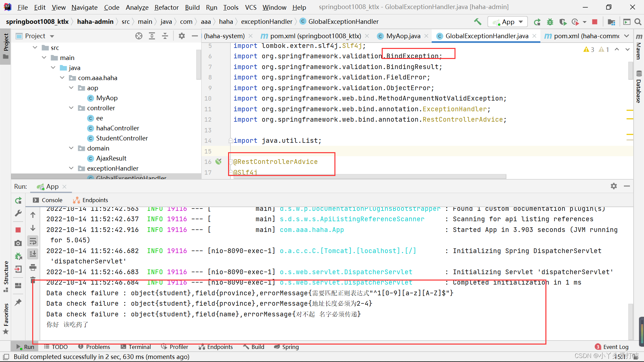This screenshot has width=644, height=362.
Task: Toggle soft-wrap in the console
Action: pyautogui.click(x=33, y=241)
